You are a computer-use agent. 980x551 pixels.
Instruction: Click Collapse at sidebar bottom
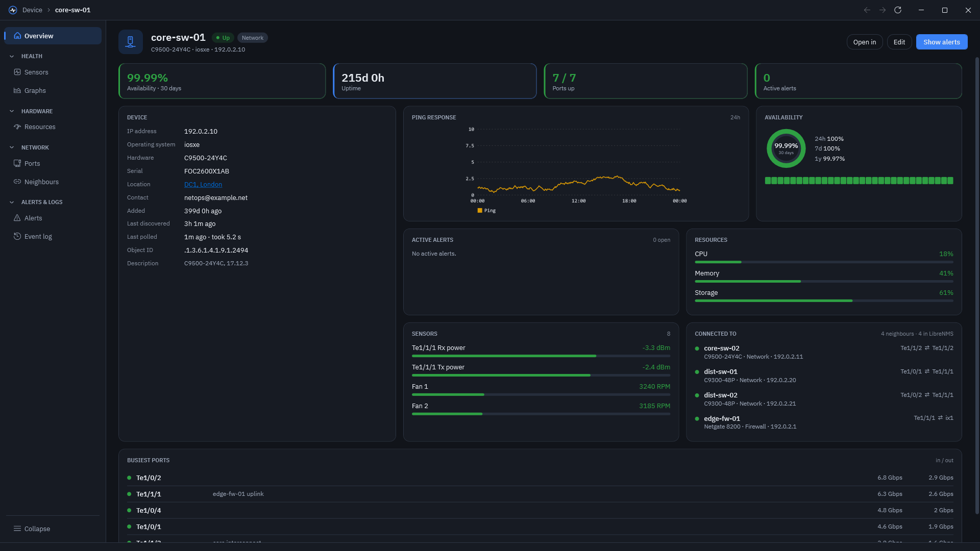(53, 529)
